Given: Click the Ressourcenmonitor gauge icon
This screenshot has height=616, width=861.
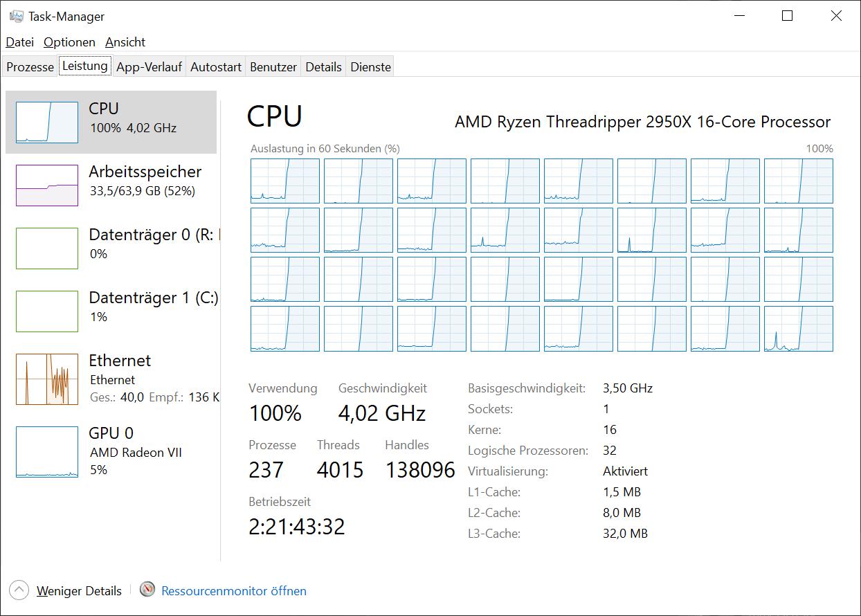Looking at the screenshot, I should pyautogui.click(x=147, y=590).
